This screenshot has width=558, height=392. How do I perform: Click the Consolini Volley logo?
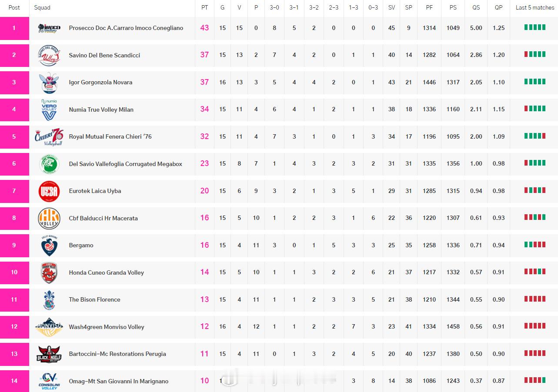(49, 381)
